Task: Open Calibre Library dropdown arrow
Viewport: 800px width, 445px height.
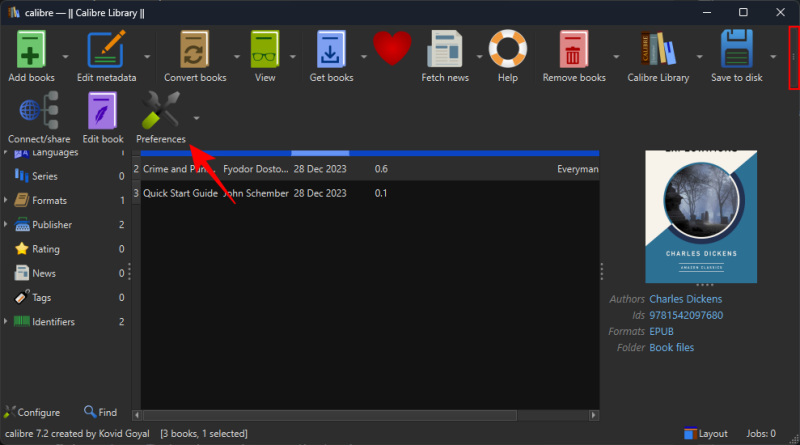Action: tap(699, 56)
